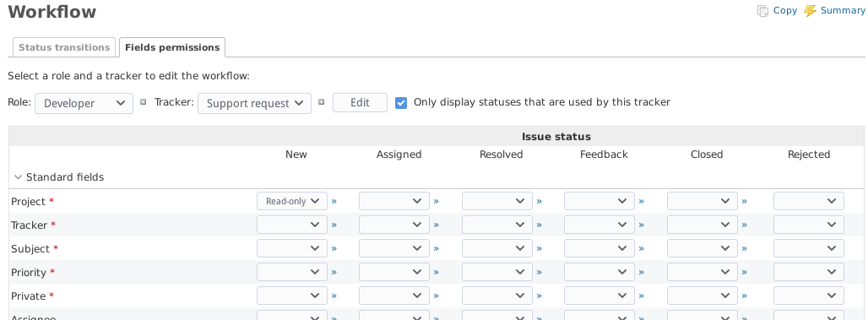Open the Priority permission dropdown for Feedback status

(599, 272)
